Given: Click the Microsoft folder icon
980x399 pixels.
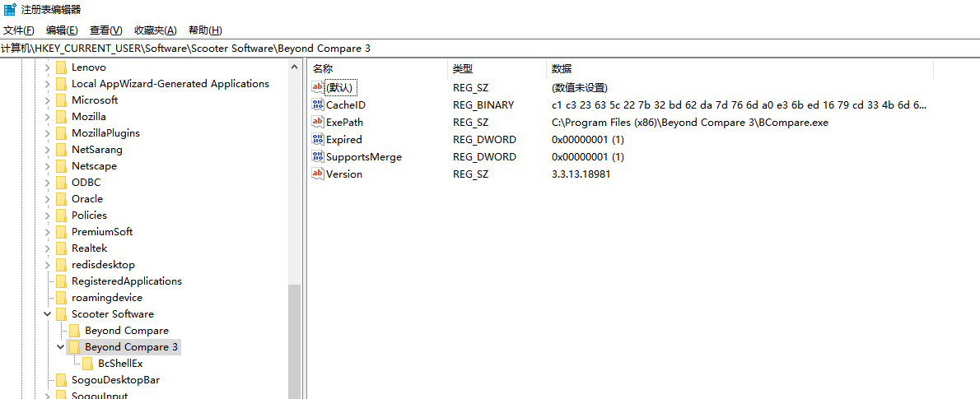Looking at the screenshot, I should tap(61, 100).
